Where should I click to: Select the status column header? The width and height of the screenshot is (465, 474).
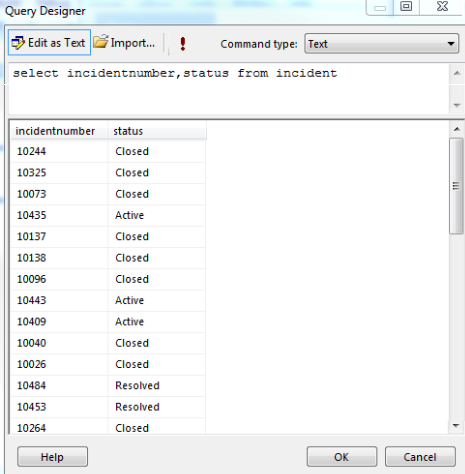coord(157,131)
